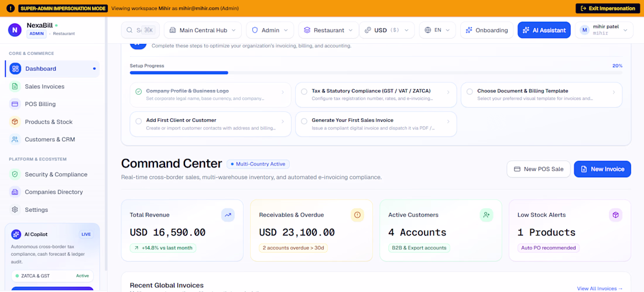Expand the Generate Your First Sales Invoice chevron

[448, 122]
